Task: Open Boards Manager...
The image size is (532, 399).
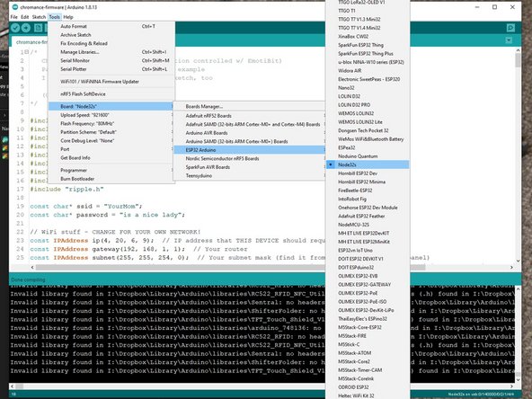Action: [250, 107]
